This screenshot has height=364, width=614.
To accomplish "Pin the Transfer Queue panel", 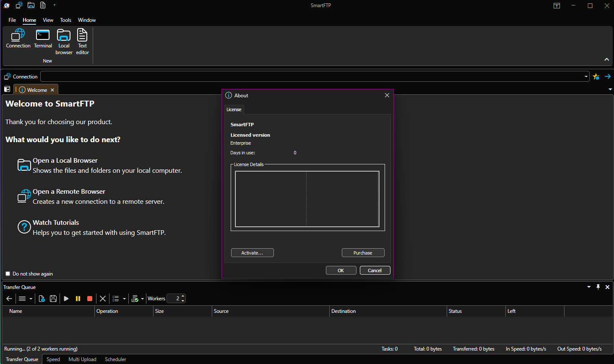I will click(598, 287).
